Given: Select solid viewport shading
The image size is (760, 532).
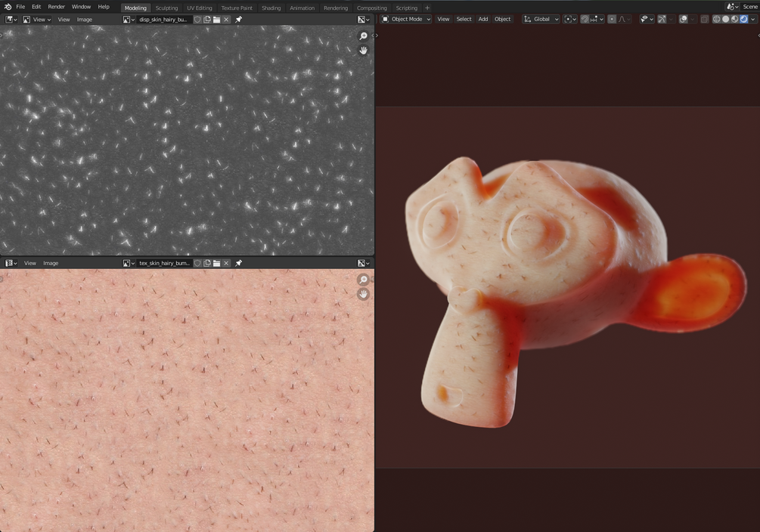Looking at the screenshot, I should point(725,19).
